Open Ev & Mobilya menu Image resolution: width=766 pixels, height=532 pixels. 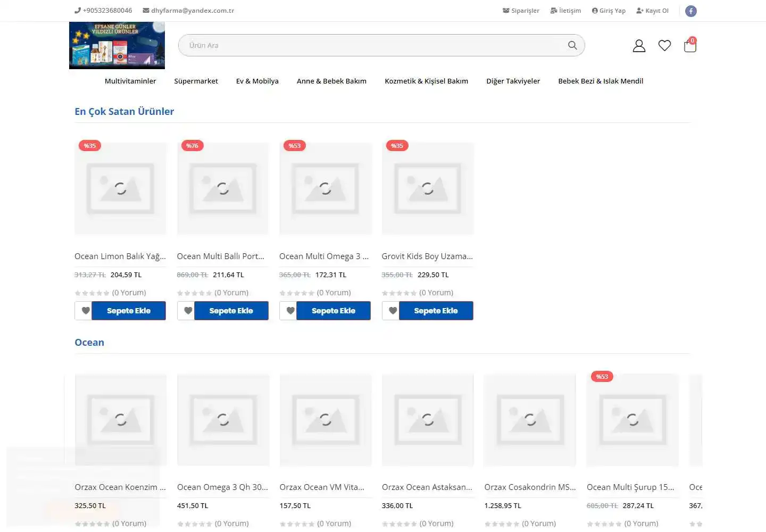(x=257, y=81)
